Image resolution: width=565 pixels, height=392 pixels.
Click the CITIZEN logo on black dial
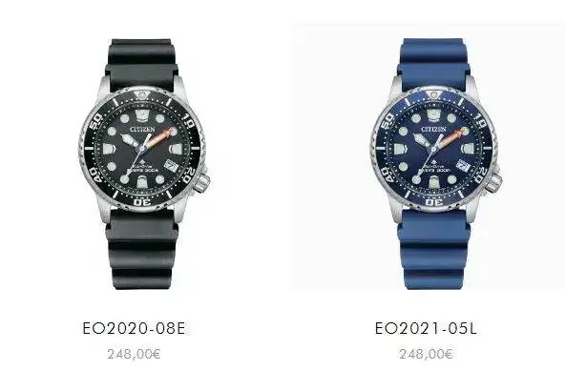pos(142,129)
